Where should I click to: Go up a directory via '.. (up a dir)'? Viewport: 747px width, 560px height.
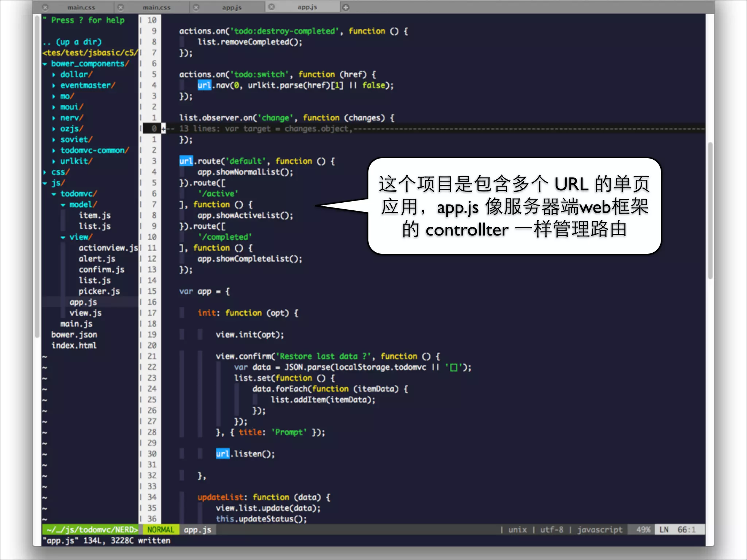coord(72,42)
